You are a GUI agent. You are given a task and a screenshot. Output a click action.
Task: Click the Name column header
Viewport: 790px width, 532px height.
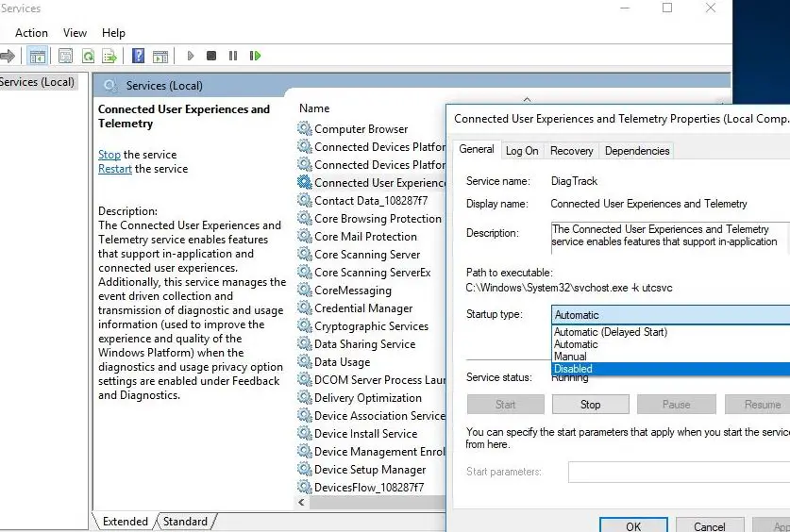click(x=314, y=108)
